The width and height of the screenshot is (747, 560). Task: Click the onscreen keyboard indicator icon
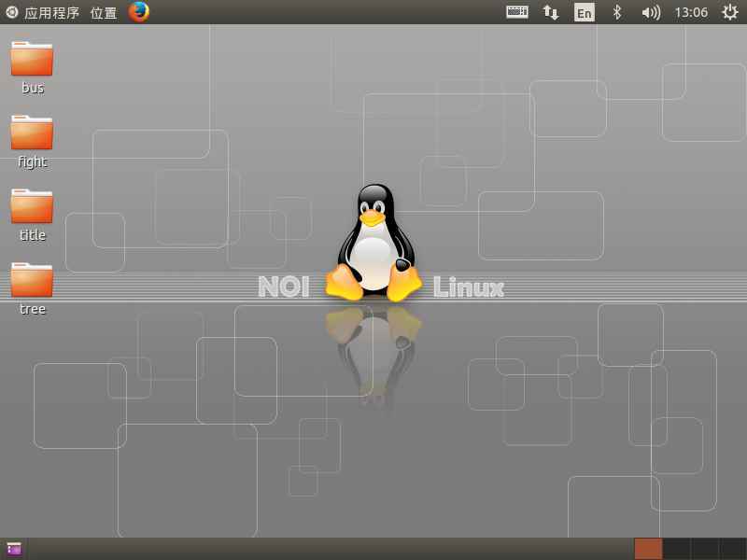tap(517, 12)
